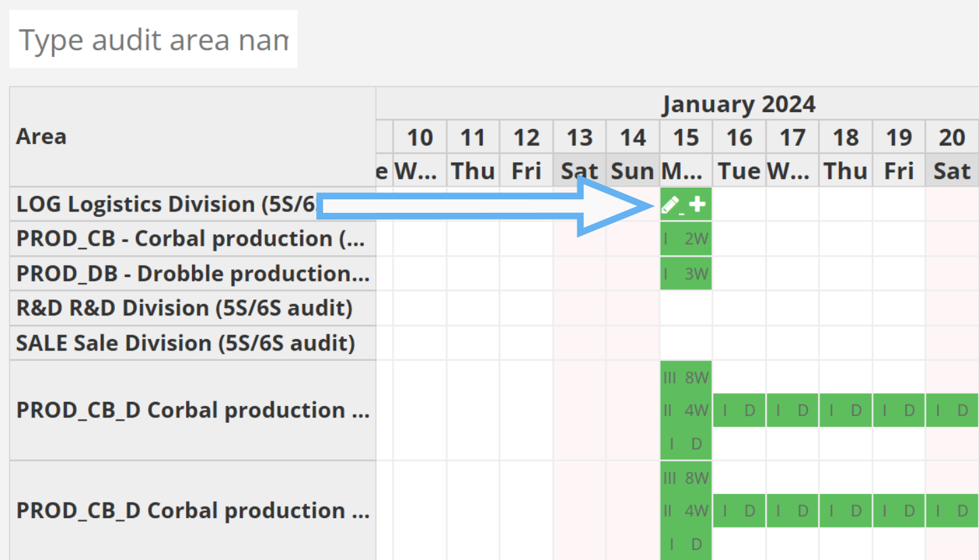This screenshot has width=979, height=560.
Task: Open the 2W audit cell for PROD_CB
Action: click(686, 239)
